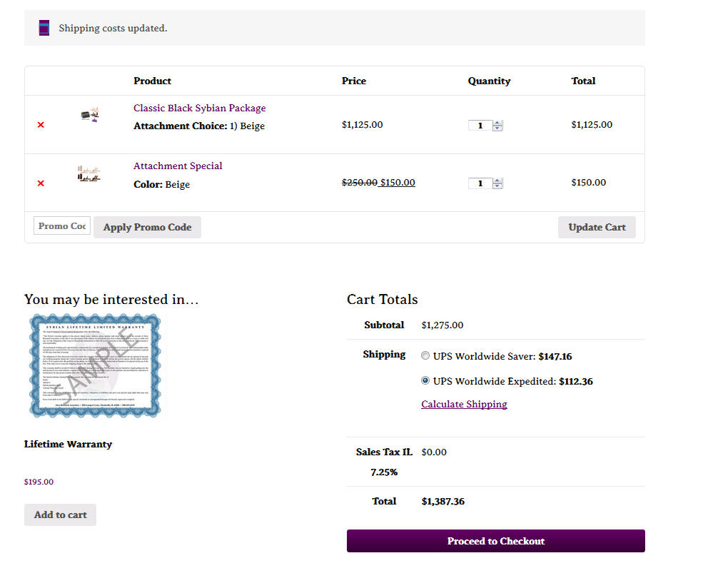Remove Classic Black Sybian Package from cart
The image size is (713, 588).
click(41, 125)
